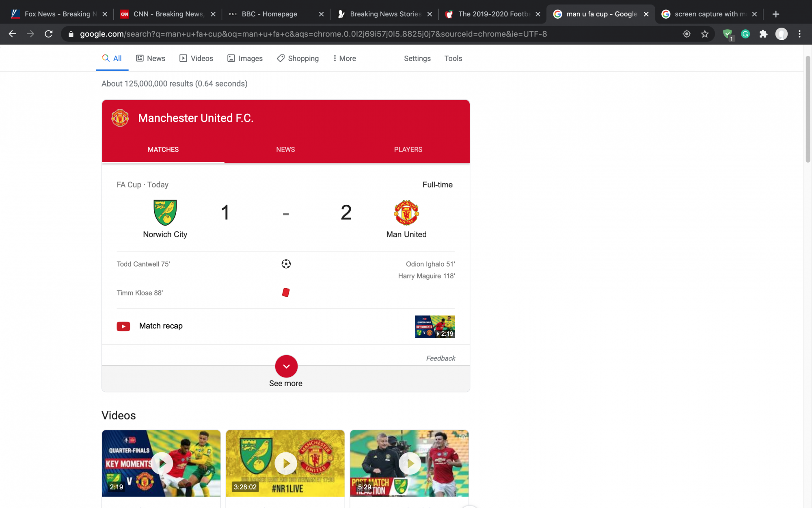The height and width of the screenshot is (508, 812).
Task: Switch to the PLAYERS tab
Action: tap(408, 150)
